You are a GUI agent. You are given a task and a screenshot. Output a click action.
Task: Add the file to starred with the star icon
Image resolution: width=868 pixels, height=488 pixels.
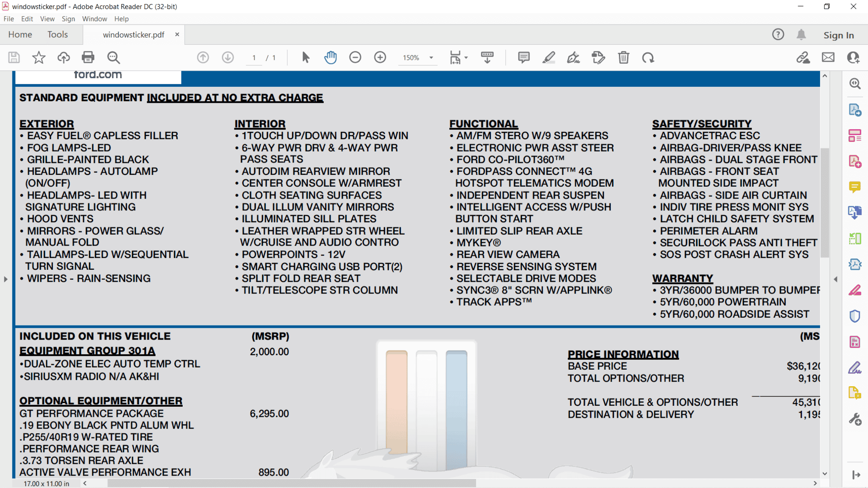point(39,58)
